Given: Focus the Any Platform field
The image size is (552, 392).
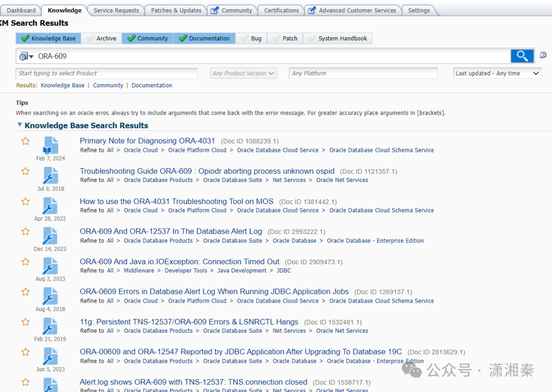Looking at the screenshot, I should pyautogui.click(x=363, y=73).
